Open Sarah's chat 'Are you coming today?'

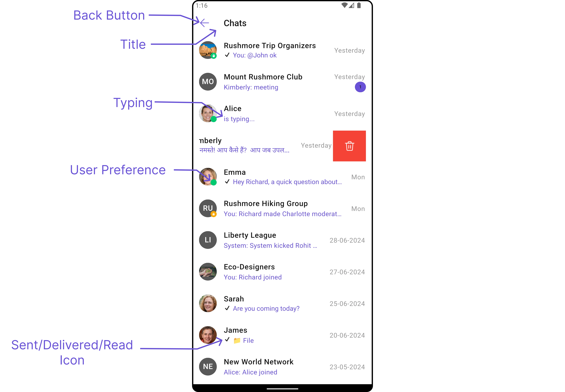coord(282,304)
